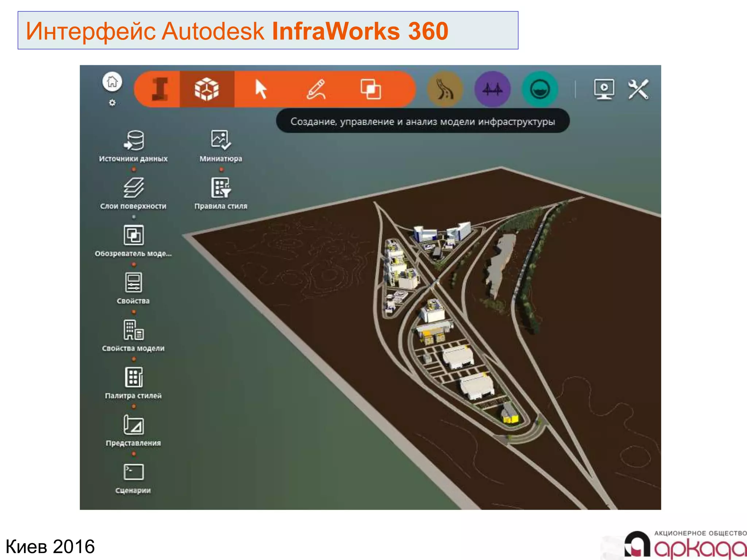Open the Правила стиля icon
This screenshot has width=747, height=560.
point(221,187)
